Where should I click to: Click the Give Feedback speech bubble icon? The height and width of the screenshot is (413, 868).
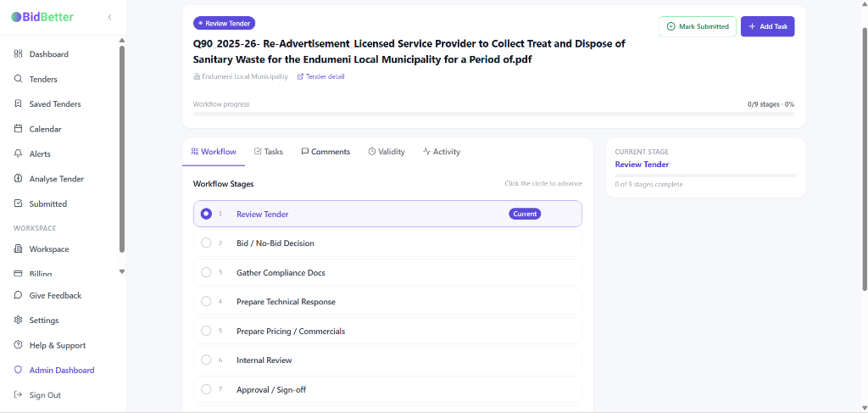(x=19, y=295)
